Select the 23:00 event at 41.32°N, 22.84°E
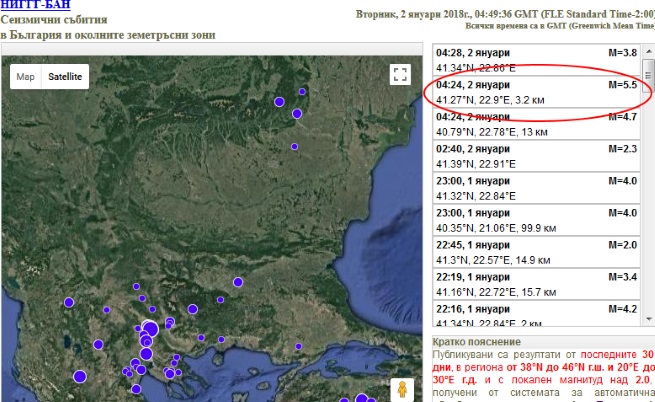This screenshot has width=655, height=402. [536, 188]
